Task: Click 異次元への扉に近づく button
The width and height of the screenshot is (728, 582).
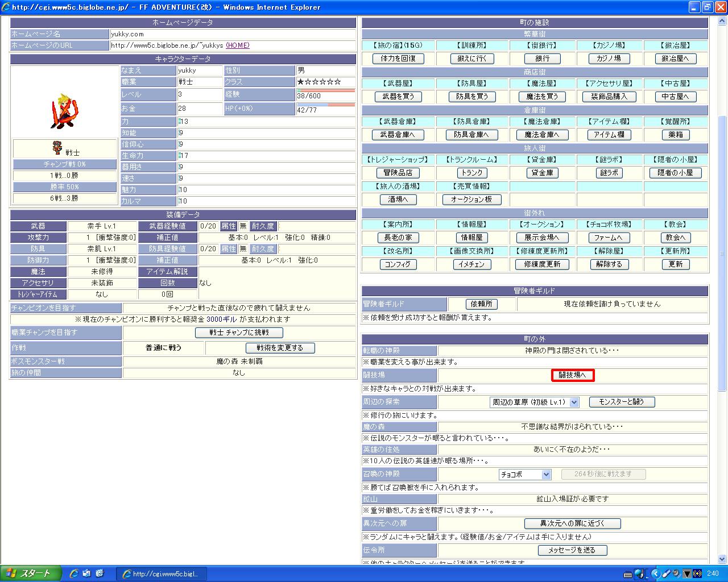Action: tap(572, 523)
